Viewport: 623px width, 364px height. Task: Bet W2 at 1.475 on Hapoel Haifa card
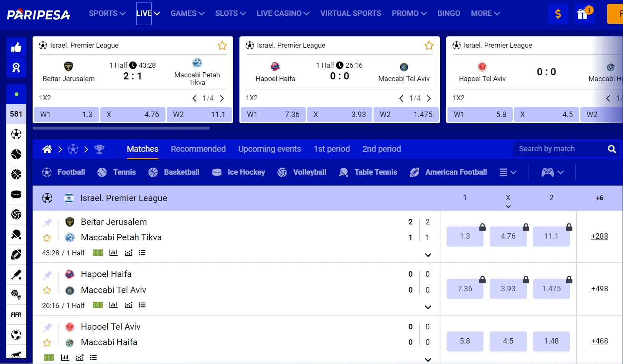(406, 115)
